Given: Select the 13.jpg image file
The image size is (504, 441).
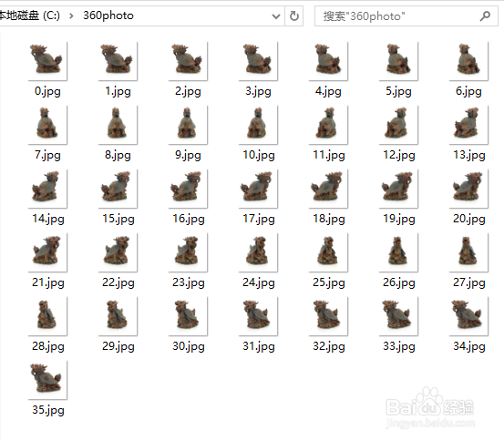Looking at the screenshot, I should (x=468, y=125).
